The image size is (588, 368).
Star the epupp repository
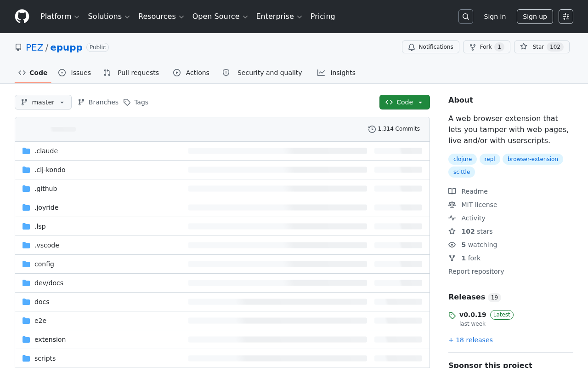[542, 47]
